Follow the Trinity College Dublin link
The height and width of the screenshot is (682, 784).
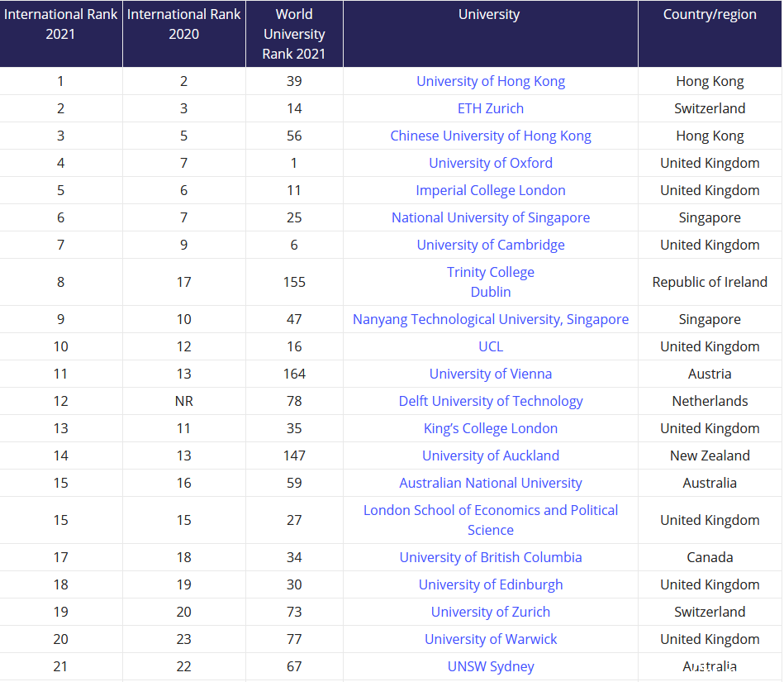click(491, 282)
